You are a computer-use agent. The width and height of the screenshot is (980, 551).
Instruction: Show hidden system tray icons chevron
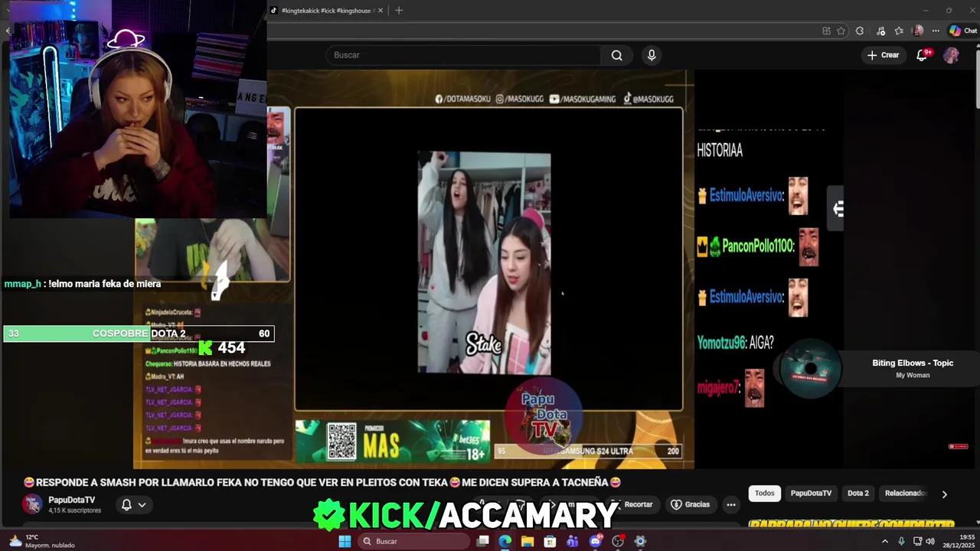(x=885, y=541)
